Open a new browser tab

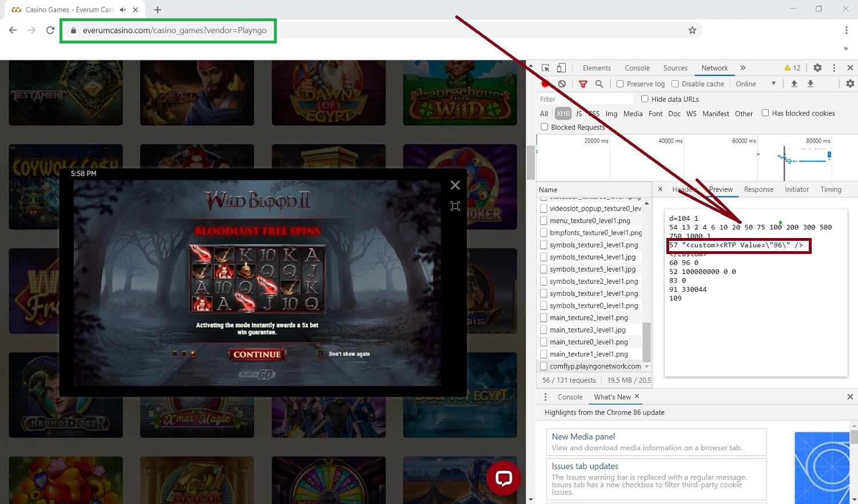click(158, 10)
